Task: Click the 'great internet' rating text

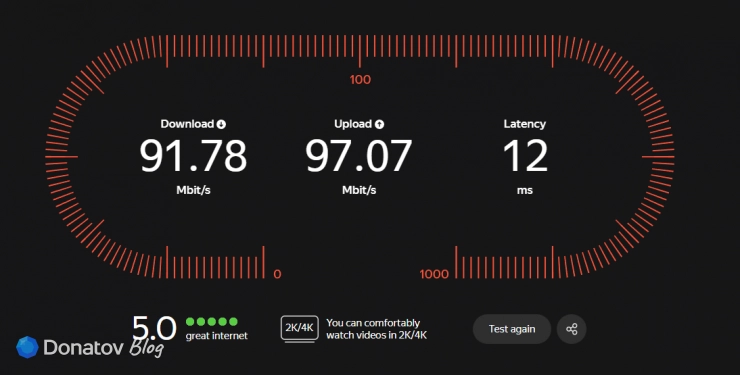Action: click(x=217, y=336)
